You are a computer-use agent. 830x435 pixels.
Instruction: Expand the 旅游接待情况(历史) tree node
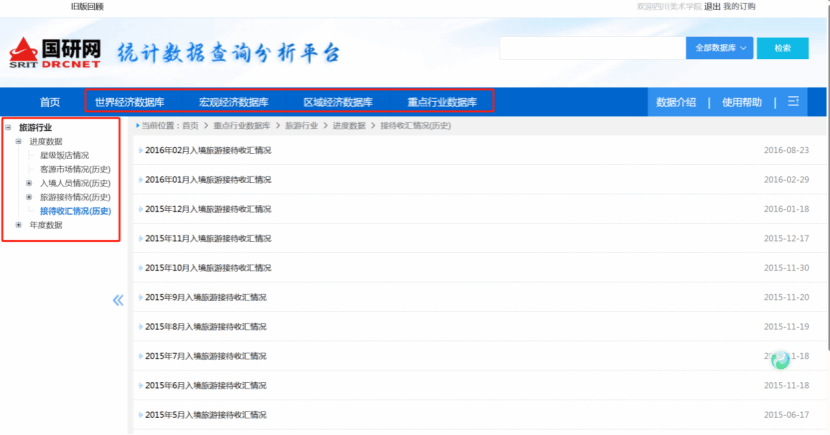click(29, 197)
